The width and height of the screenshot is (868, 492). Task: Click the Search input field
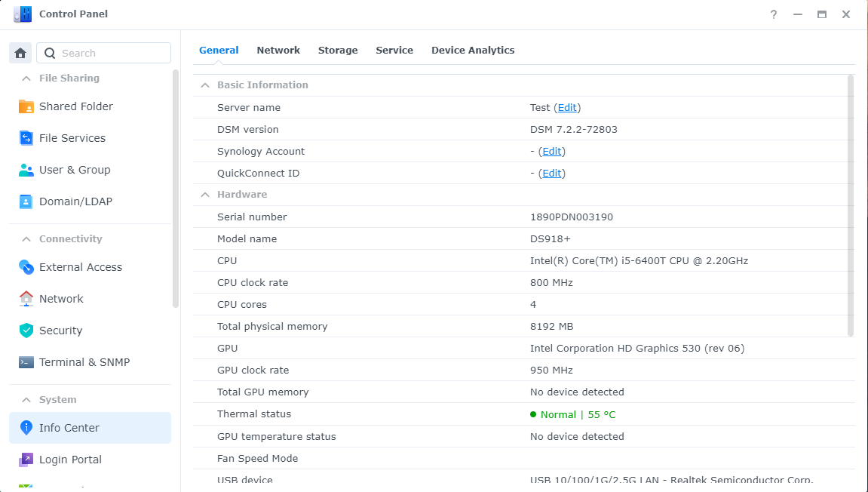[x=103, y=53]
